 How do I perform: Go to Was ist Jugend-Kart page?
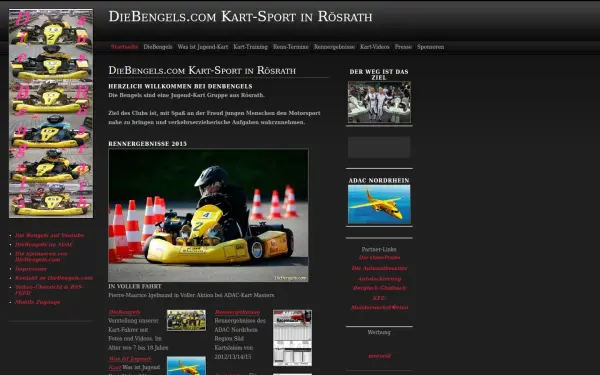pyautogui.click(x=202, y=47)
